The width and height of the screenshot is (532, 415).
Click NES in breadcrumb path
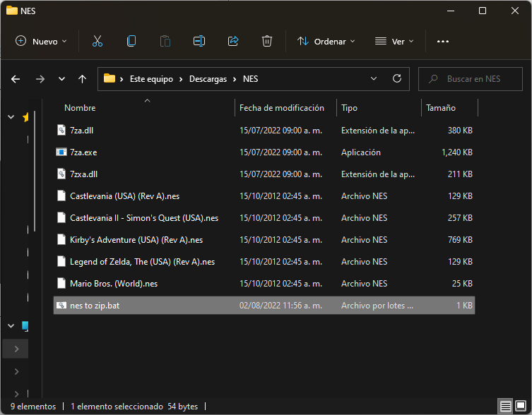click(x=250, y=79)
